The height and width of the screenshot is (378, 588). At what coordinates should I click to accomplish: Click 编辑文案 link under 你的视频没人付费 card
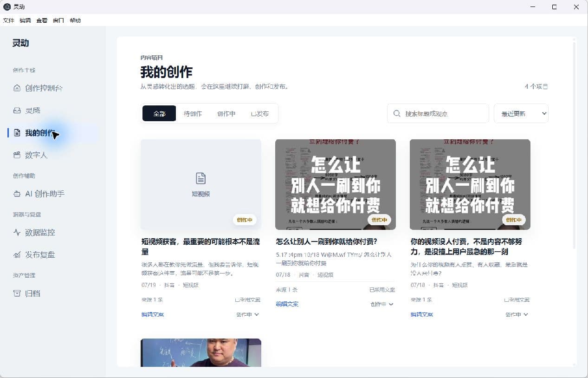(422, 314)
